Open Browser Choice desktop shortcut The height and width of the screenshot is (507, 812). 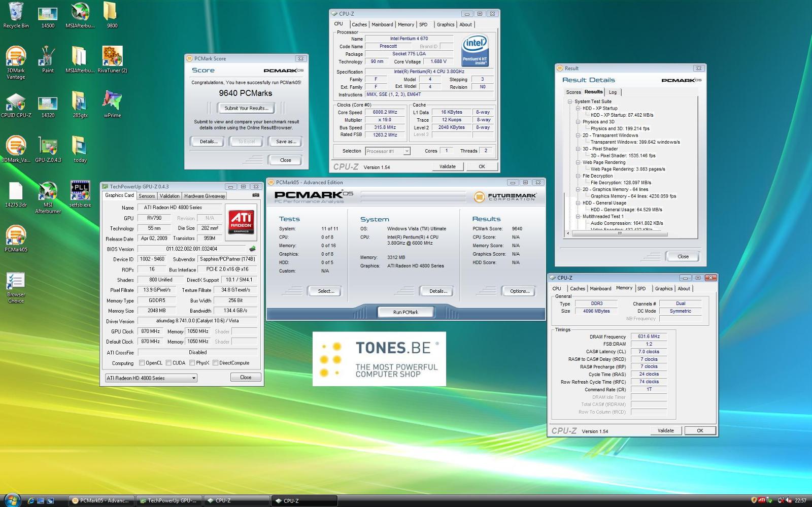point(16,288)
